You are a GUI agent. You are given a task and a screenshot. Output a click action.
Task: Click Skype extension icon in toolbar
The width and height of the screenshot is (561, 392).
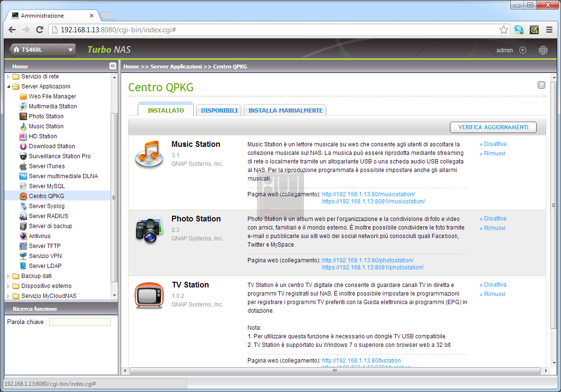click(519, 30)
